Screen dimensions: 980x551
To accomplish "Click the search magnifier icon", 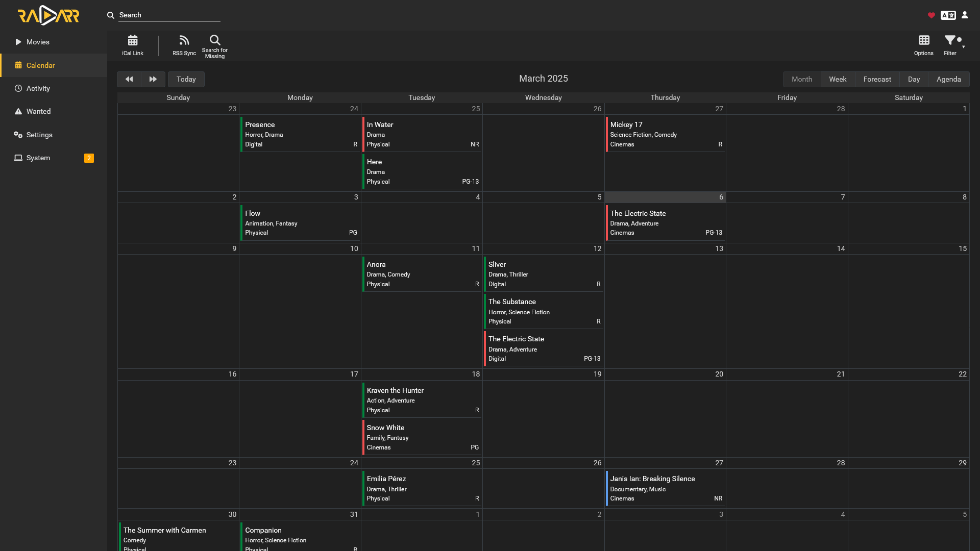I will click(110, 15).
